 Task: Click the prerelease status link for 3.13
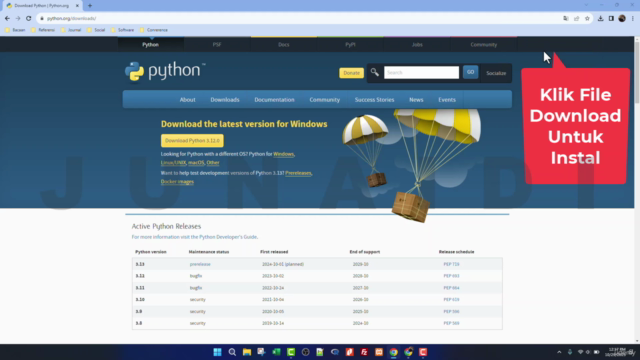click(x=200, y=264)
